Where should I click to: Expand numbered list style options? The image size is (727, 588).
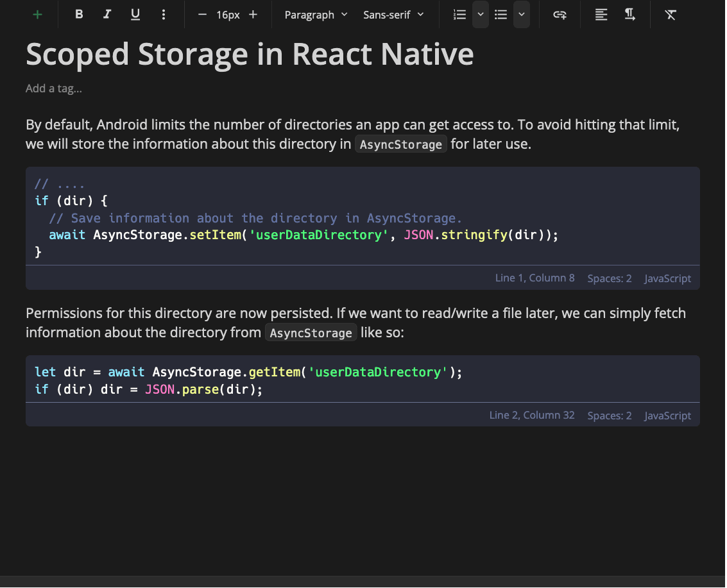(481, 14)
